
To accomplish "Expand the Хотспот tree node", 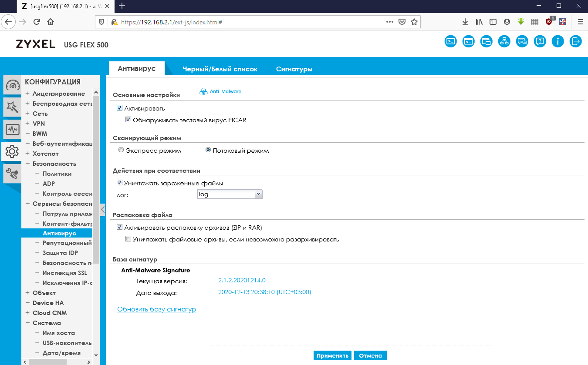I will click(x=27, y=154).
